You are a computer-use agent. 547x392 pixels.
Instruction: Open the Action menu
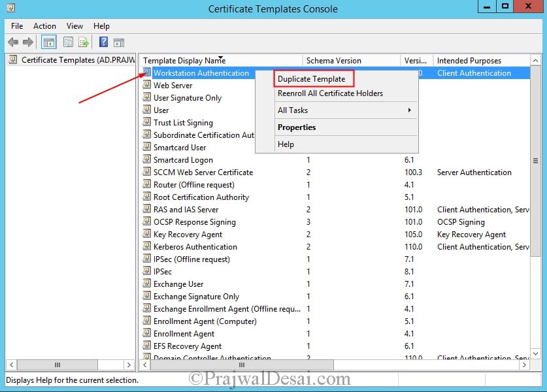tap(44, 26)
